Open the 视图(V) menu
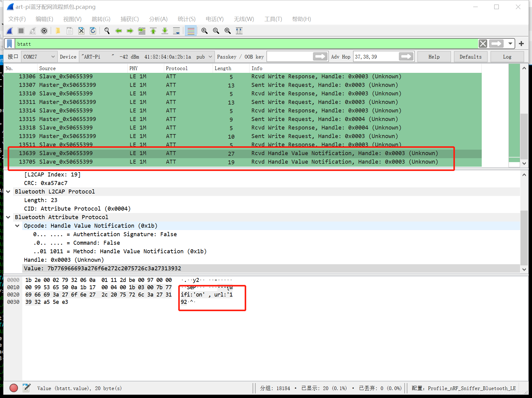The height and width of the screenshot is (398, 532). (72, 19)
